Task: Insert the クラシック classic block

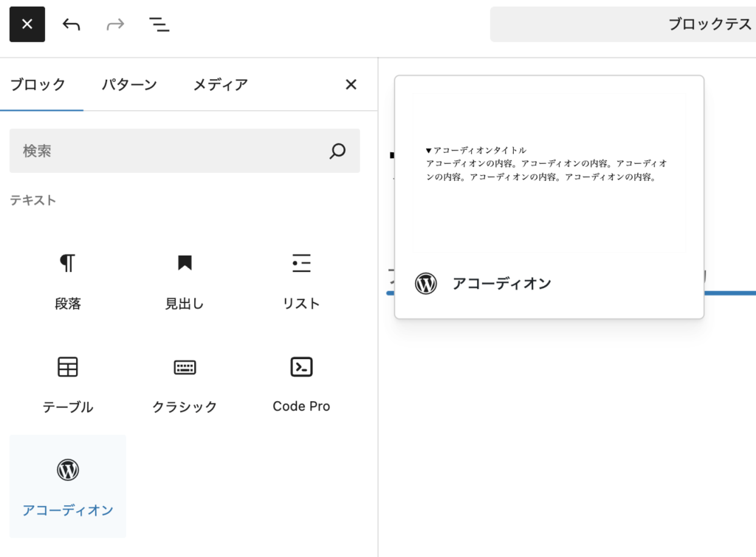Action: tap(184, 383)
